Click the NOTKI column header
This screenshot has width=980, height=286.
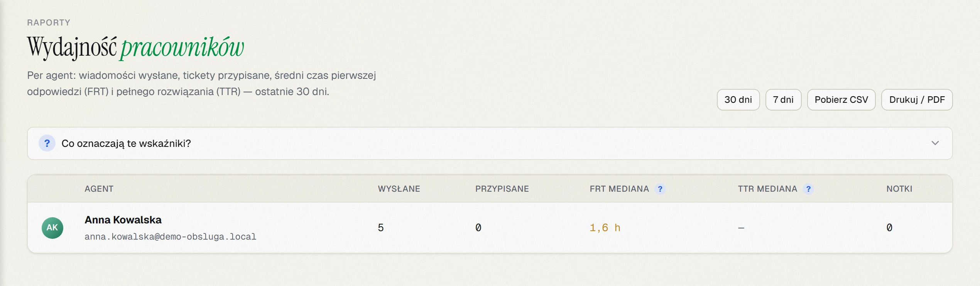(x=899, y=189)
